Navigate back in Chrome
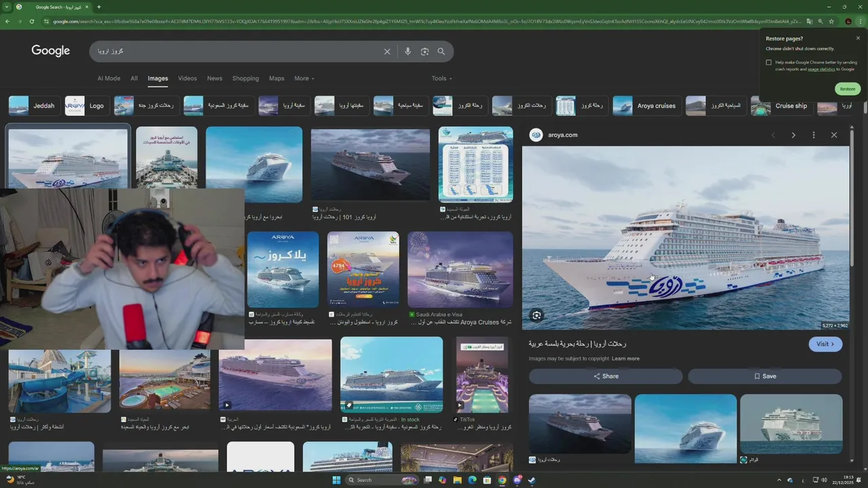 (7, 22)
